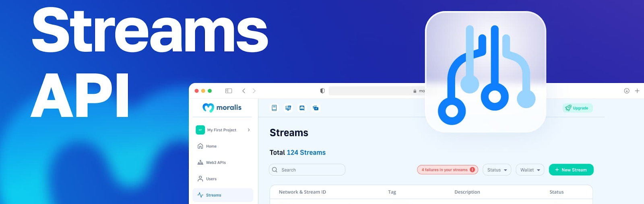Viewport: 644px width, 204px height.
Task: Open the chat bubble icon in toolbar
Action: tap(302, 108)
